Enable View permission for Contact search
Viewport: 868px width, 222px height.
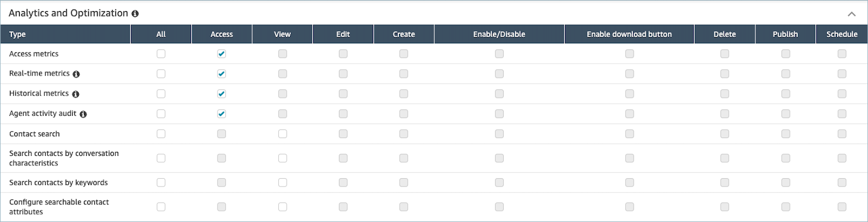(282, 134)
